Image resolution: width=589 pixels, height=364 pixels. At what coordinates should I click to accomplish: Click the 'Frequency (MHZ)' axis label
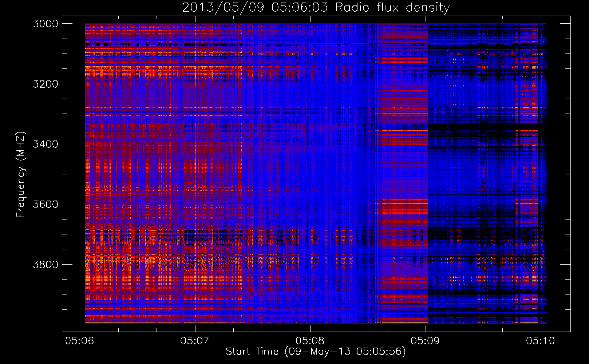(21, 175)
